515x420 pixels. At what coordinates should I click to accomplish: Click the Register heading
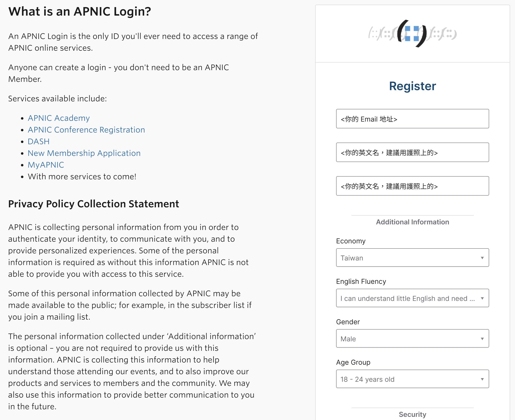point(412,86)
